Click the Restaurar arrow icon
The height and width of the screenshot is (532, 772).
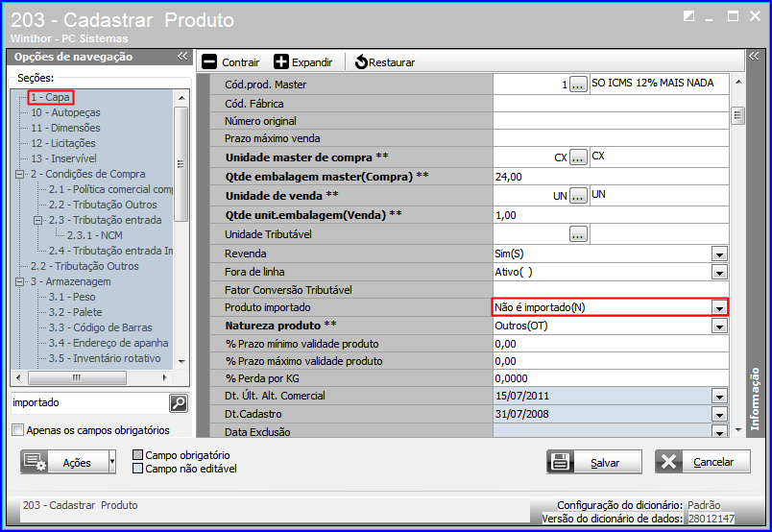point(361,62)
